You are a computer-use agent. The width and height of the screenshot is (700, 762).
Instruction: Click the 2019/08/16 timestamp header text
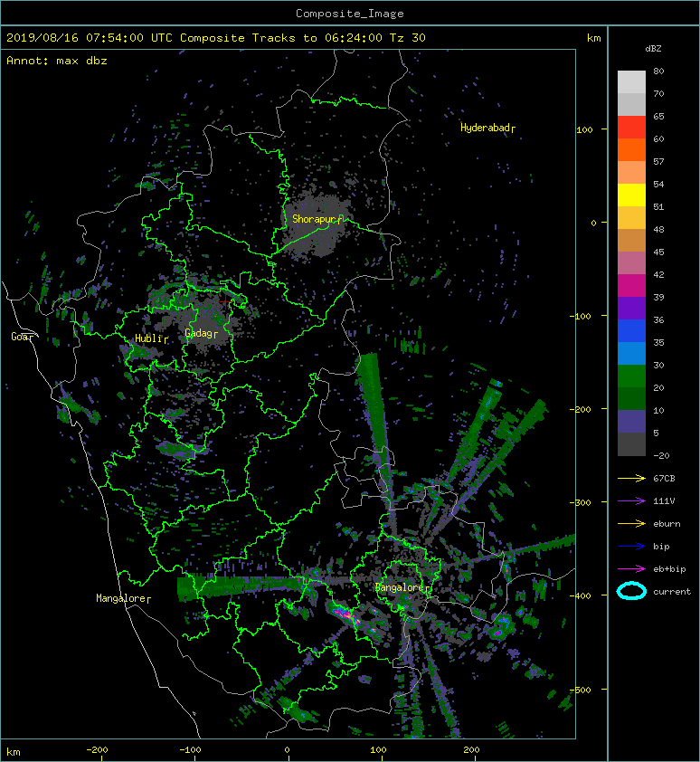216,38
